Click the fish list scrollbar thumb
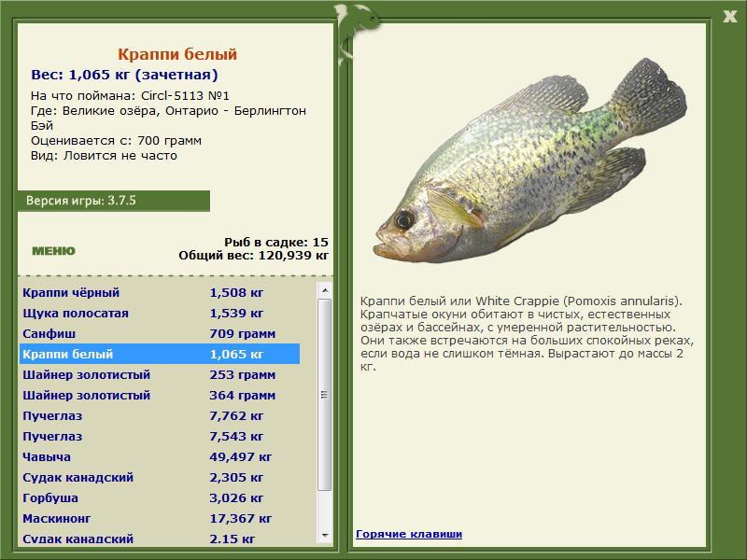The image size is (747, 560). (x=325, y=395)
